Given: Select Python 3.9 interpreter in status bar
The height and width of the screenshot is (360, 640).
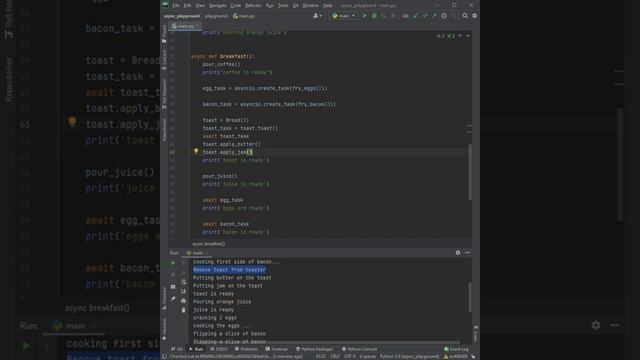Looking at the screenshot, I should pyautogui.click(x=409, y=356).
